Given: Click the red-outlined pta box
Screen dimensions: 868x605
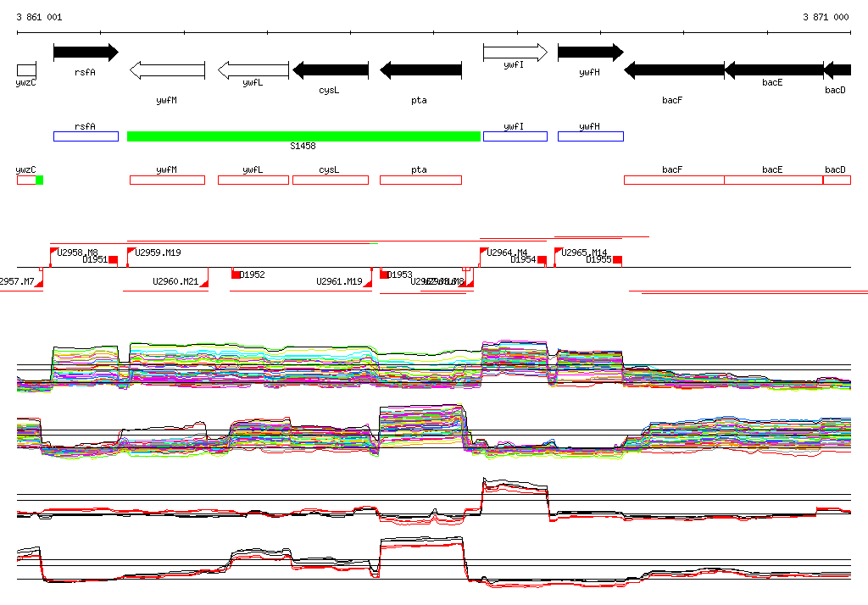Looking at the screenshot, I should click(x=420, y=180).
